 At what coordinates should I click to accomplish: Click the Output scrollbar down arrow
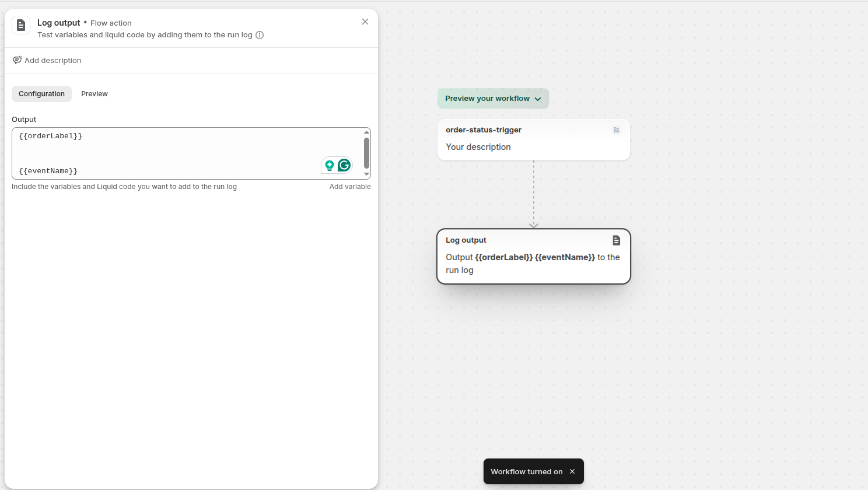click(366, 174)
